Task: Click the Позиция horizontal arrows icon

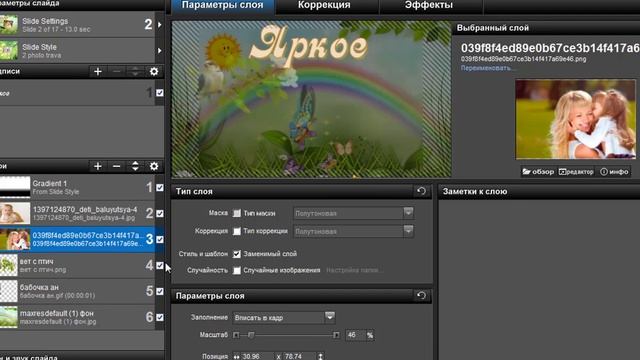Action: (x=237, y=357)
